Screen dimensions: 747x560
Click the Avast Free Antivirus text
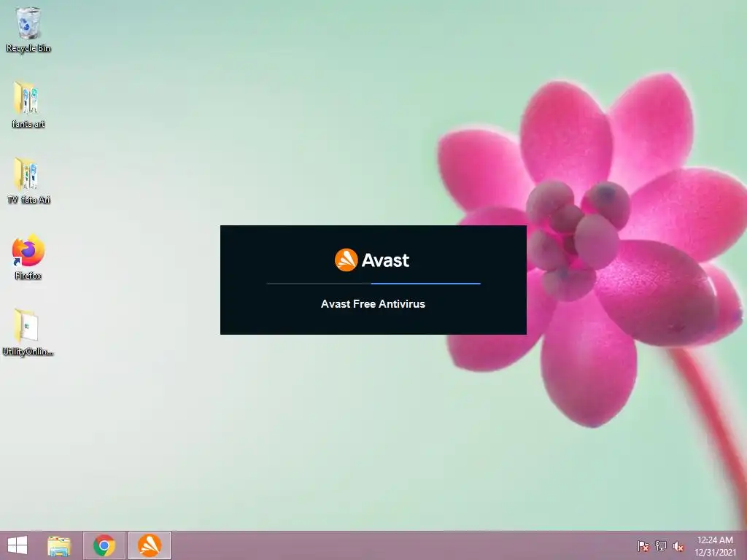click(x=373, y=304)
